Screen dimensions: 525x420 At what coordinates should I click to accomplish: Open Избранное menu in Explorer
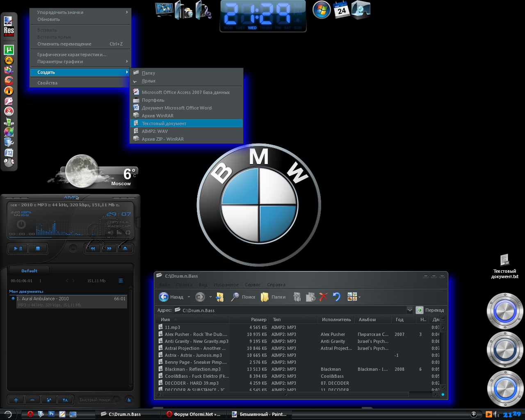(x=226, y=285)
